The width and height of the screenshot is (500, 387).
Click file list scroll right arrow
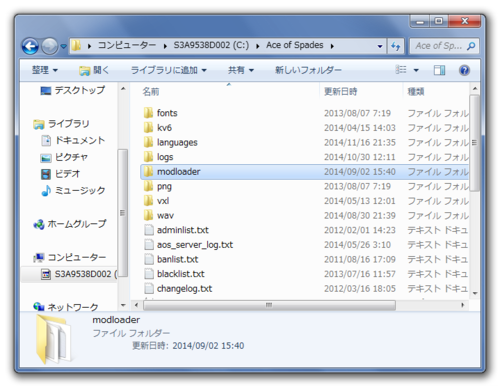(463, 305)
